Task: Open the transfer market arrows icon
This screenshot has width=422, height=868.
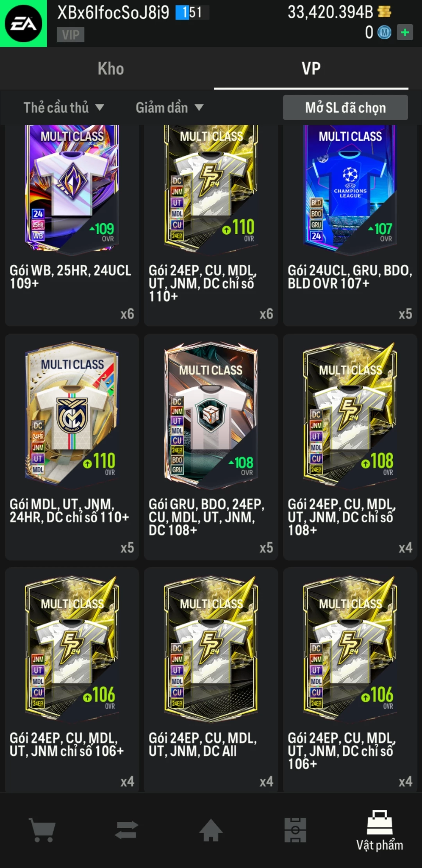Action: [x=127, y=830]
